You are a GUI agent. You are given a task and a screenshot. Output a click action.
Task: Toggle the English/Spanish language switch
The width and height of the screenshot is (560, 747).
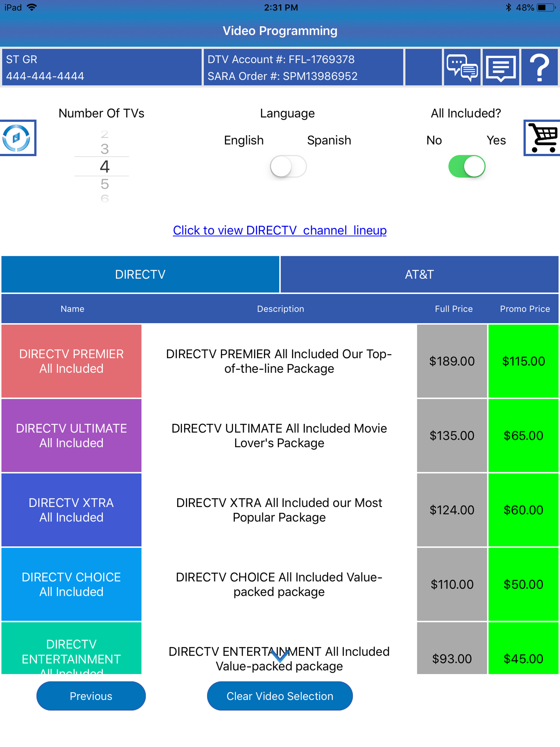pos(288,166)
